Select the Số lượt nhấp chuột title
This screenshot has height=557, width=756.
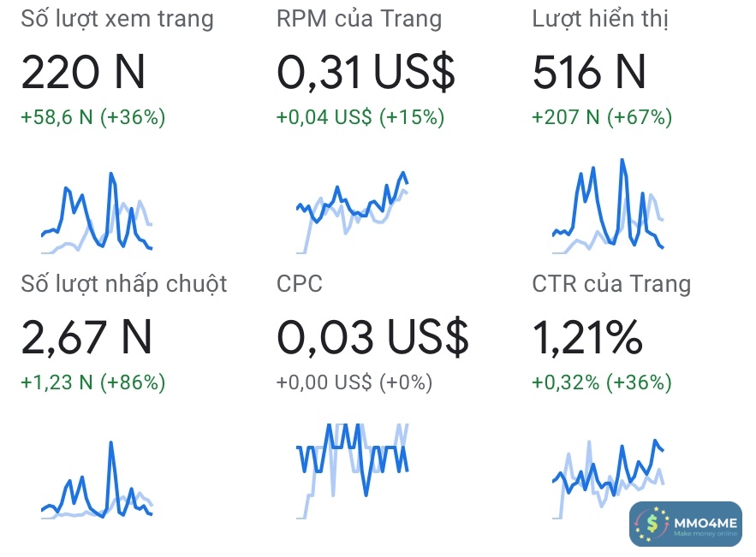pos(124,283)
